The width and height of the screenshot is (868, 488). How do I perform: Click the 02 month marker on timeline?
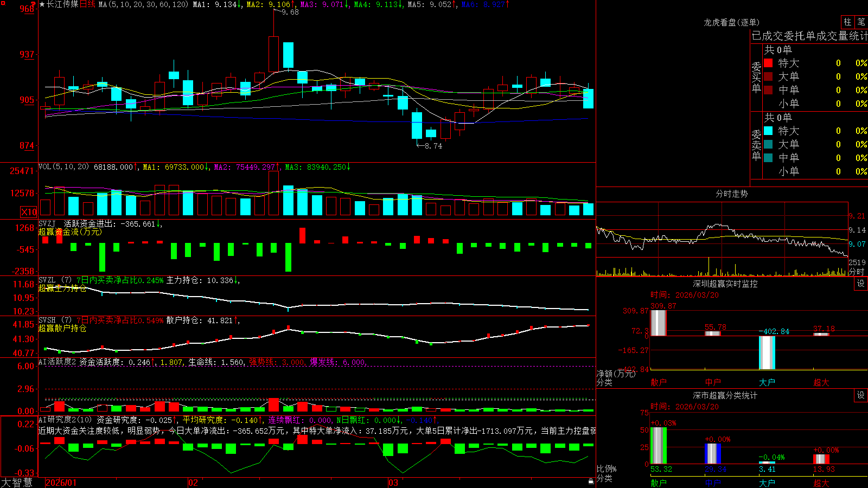coord(193,483)
